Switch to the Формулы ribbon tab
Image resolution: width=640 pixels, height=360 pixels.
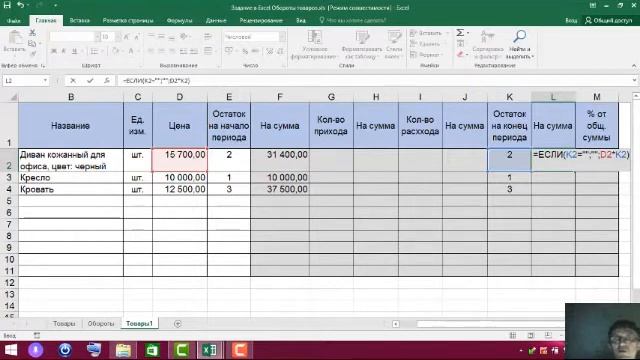pyautogui.click(x=179, y=20)
